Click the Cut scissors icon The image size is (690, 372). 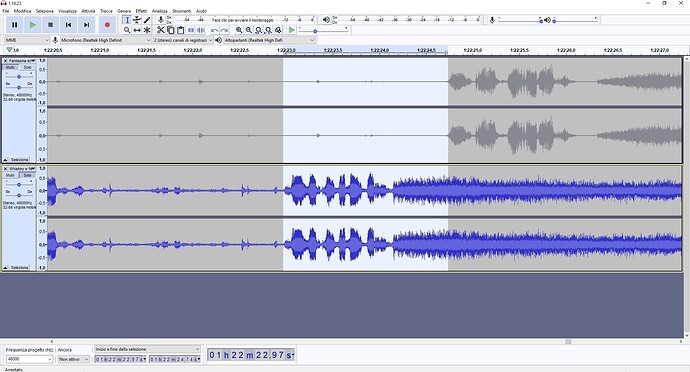pyautogui.click(x=161, y=30)
